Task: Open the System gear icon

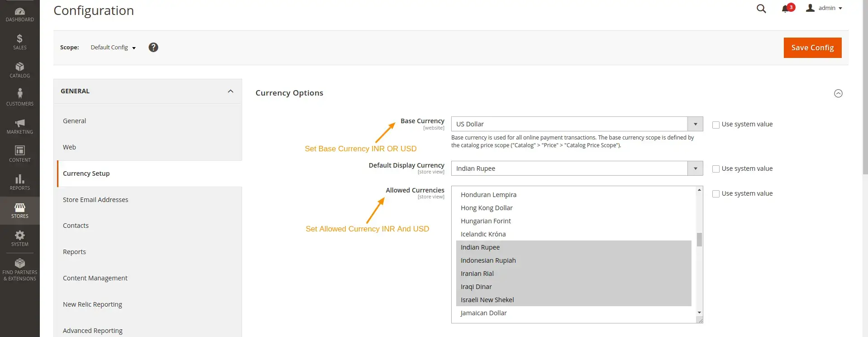Action: [19, 235]
